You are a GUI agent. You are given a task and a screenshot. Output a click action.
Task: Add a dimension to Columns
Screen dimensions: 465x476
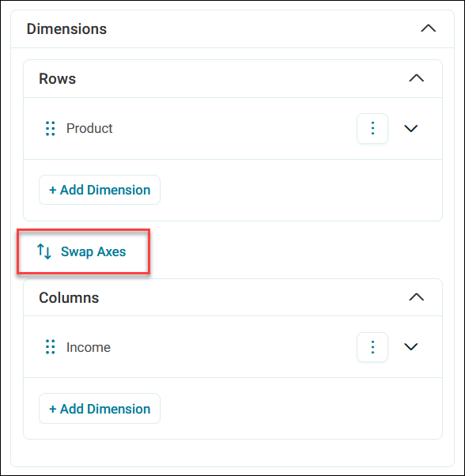pyautogui.click(x=100, y=409)
